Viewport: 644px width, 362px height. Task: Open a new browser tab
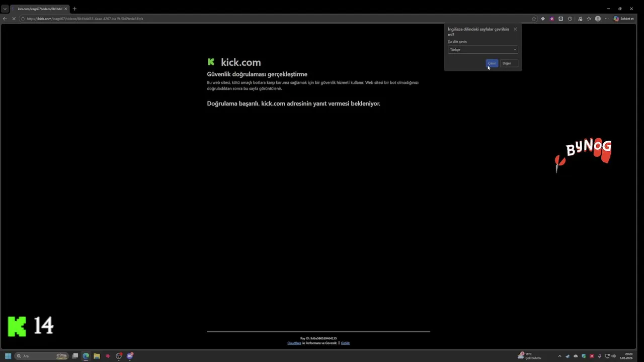pyautogui.click(x=74, y=9)
